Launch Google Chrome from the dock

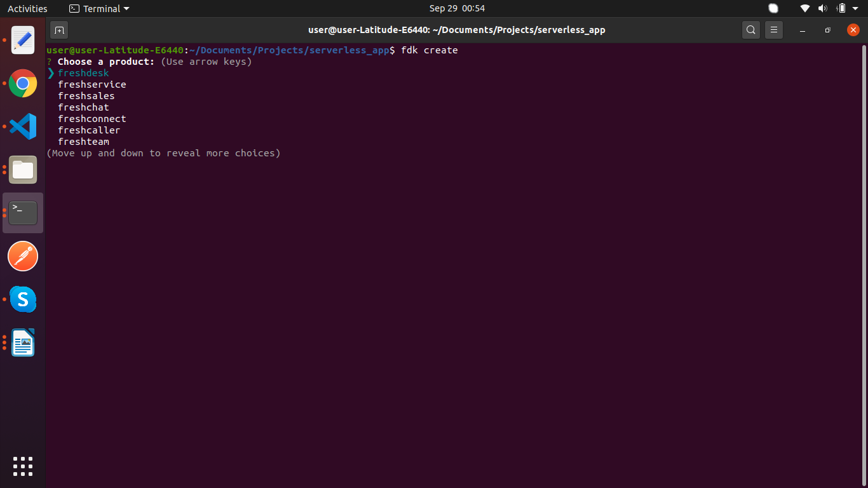tap(23, 83)
